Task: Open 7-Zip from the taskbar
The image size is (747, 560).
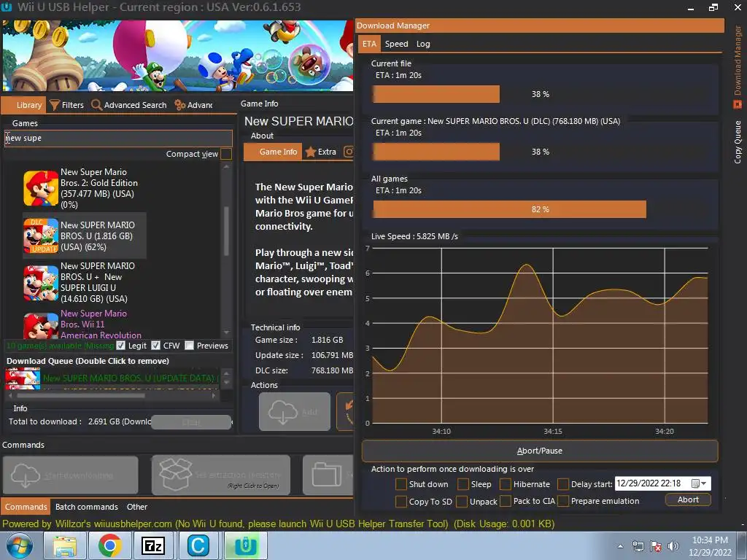Action: point(153,545)
